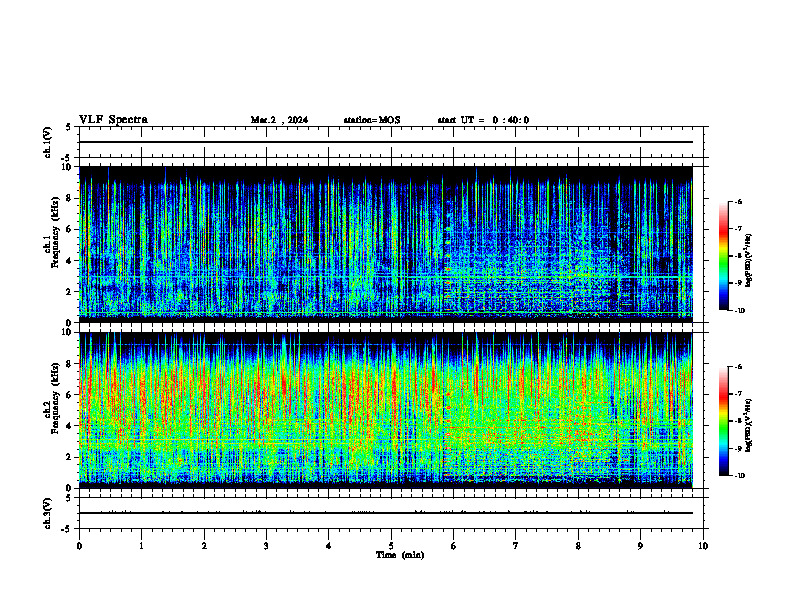This screenshot has height=612, width=792.
Task: Click the "-6" tick on ch.2 color bar
Action: click(x=738, y=367)
